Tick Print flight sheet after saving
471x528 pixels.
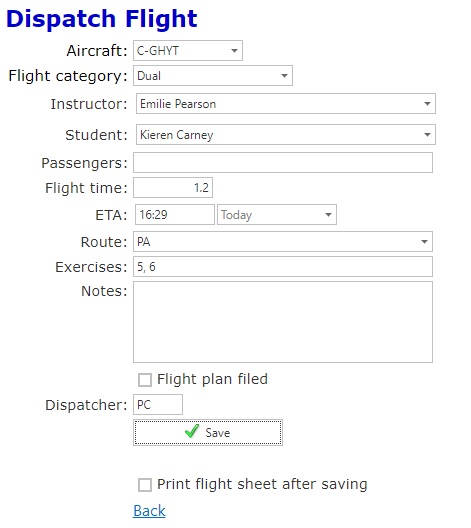tap(145, 485)
